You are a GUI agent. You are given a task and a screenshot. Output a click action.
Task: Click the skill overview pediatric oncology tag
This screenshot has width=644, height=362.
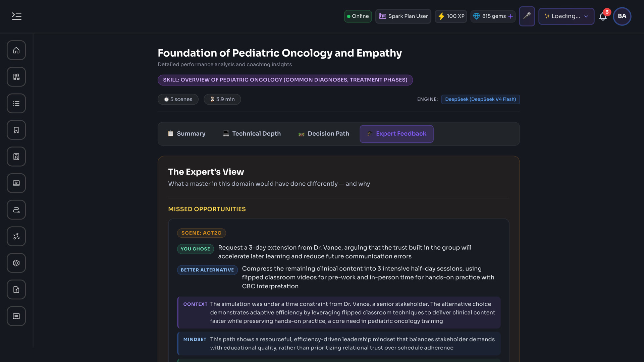(x=285, y=80)
